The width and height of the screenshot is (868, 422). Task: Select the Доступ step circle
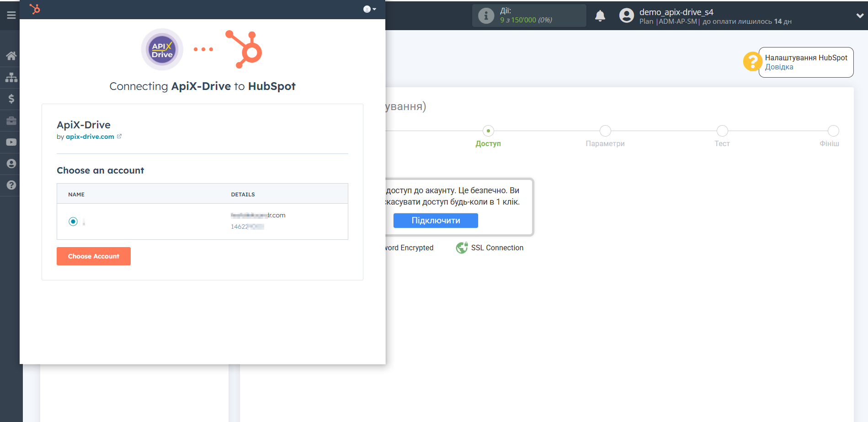488,131
